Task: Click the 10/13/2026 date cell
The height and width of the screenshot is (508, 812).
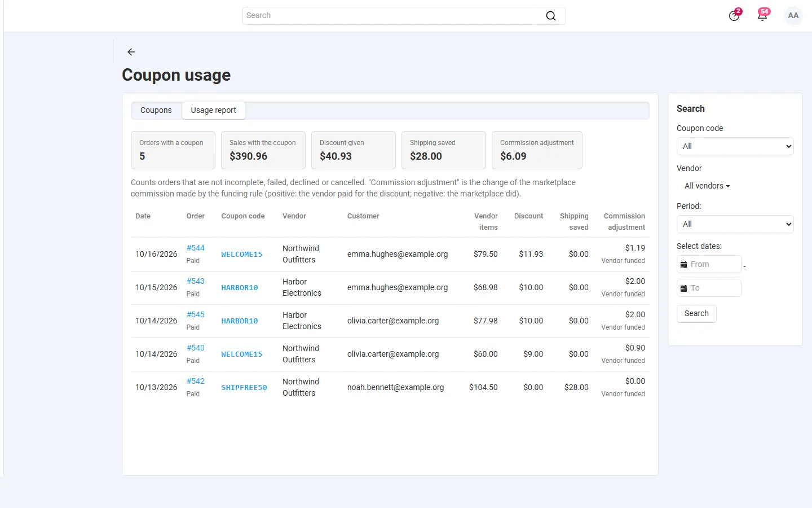Action: pyautogui.click(x=156, y=387)
